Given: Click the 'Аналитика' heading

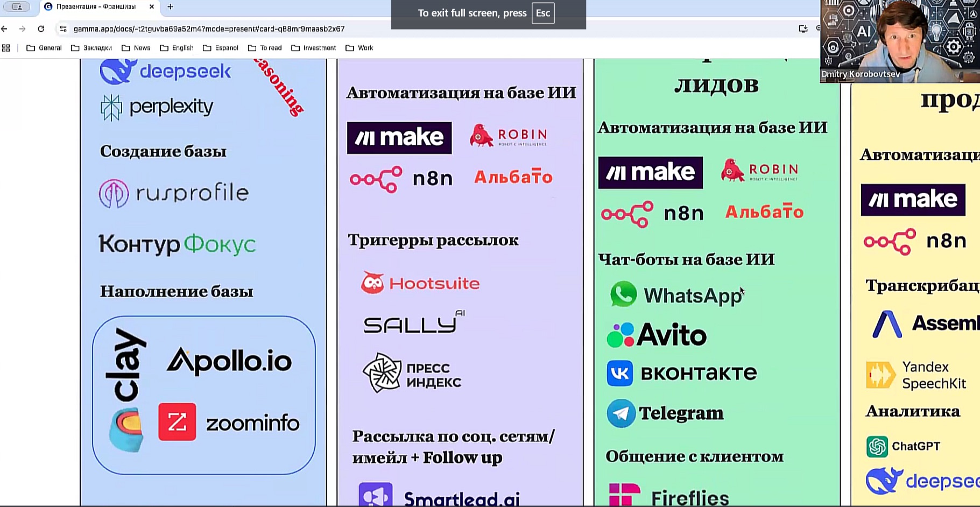Looking at the screenshot, I should click(x=913, y=411).
